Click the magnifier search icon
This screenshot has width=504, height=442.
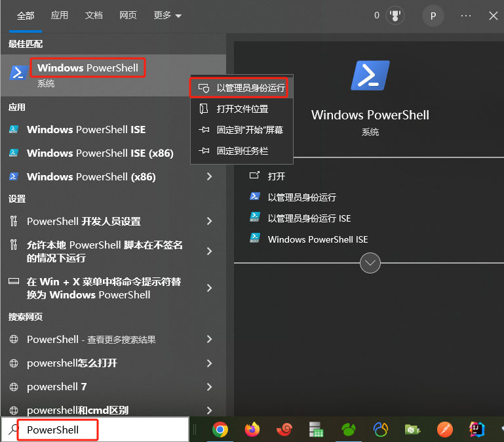pyautogui.click(x=13, y=429)
